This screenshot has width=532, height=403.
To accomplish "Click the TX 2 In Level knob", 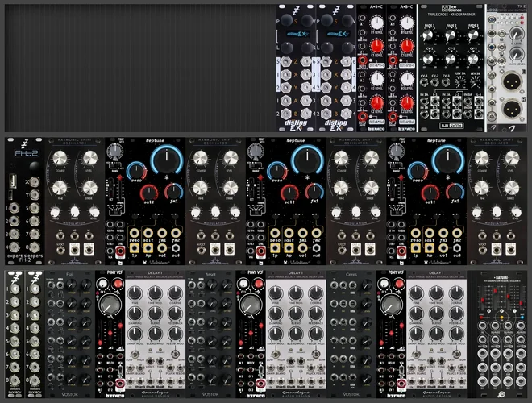I will tap(515, 34).
